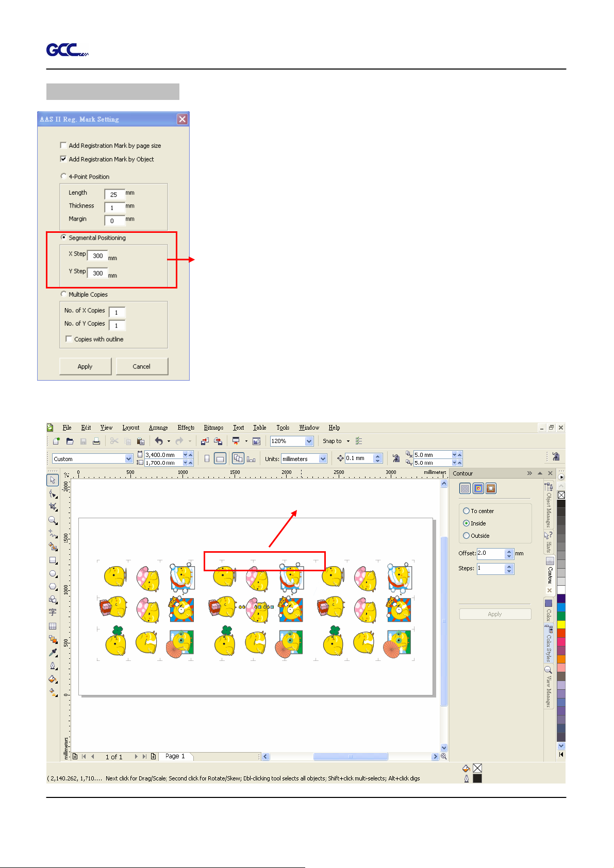Pick the Rectangle tool
The width and height of the screenshot is (614, 868).
coord(53,560)
